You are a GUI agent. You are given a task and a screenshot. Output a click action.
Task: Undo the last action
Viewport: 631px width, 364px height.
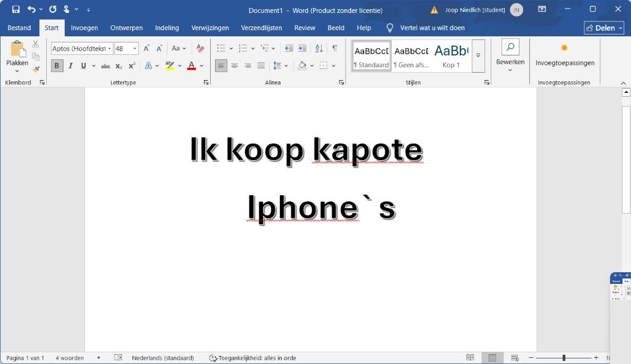click(x=31, y=9)
